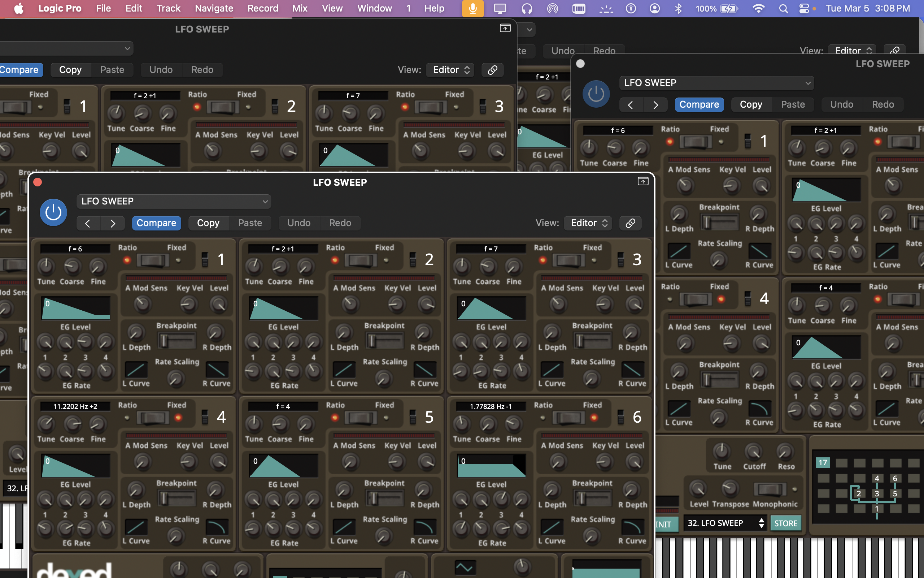924x578 pixels.
Task: Click operator 4 R Curve icon in front window
Action: [217, 527]
